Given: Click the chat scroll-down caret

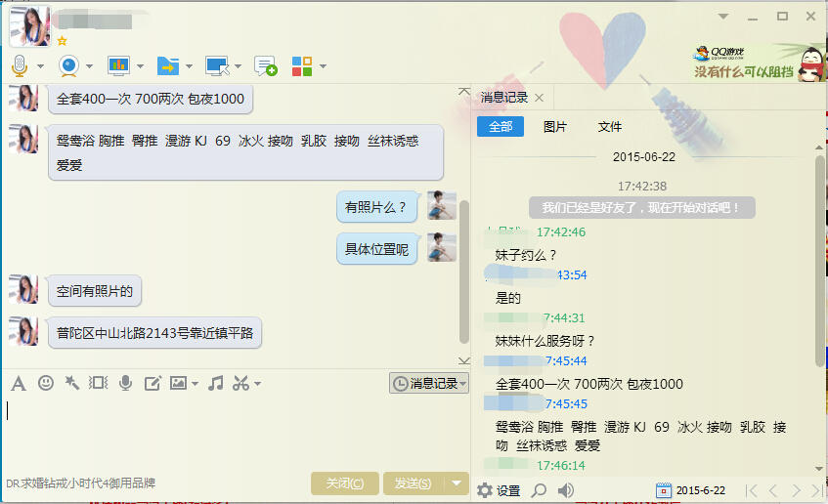Looking at the screenshot, I should click(464, 360).
